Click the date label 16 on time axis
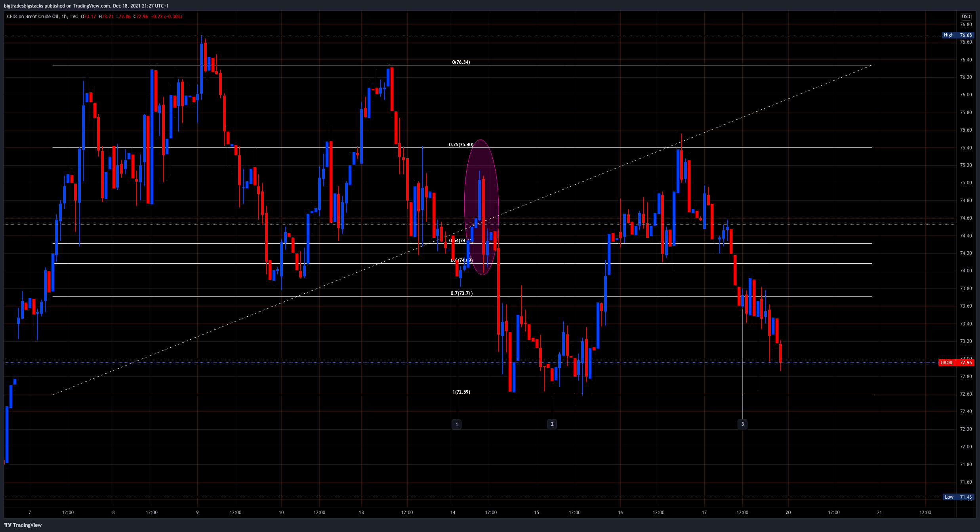 (620, 513)
